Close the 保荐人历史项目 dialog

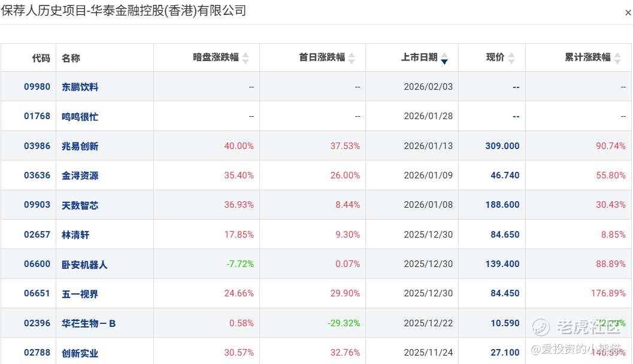coord(628,13)
